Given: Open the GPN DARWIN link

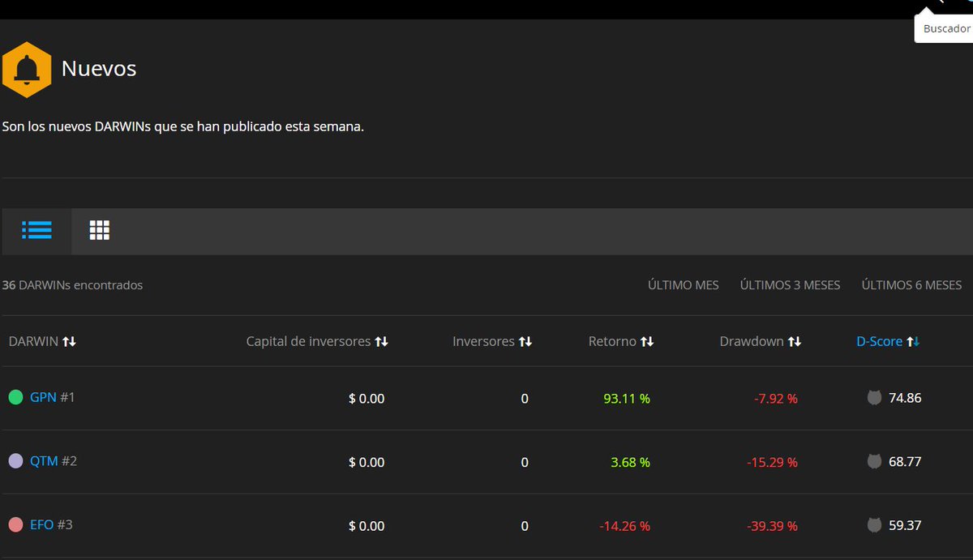Looking at the screenshot, I should [x=43, y=397].
